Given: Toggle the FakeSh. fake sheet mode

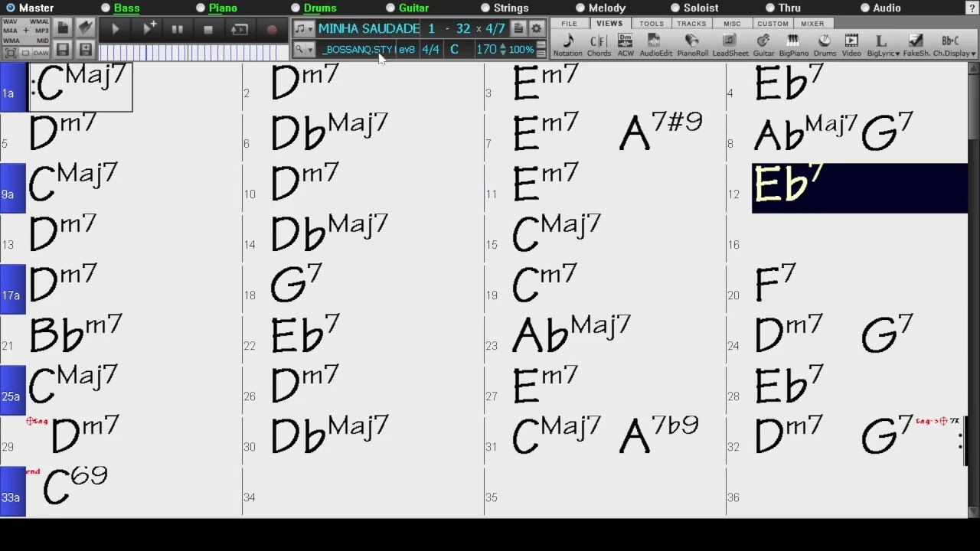Looking at the screenshot, I should click(x=916, y=45).
